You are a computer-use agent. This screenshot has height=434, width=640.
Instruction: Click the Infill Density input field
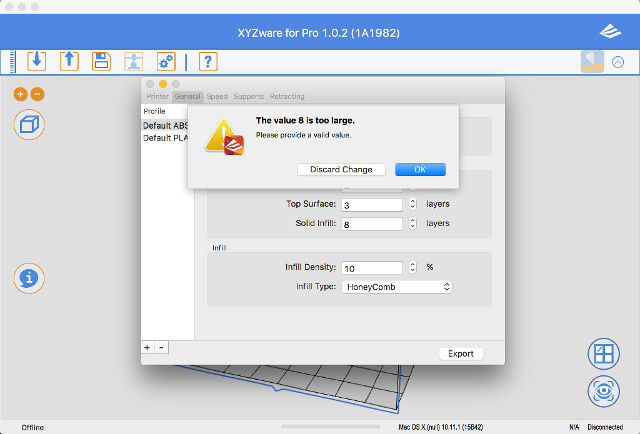[x=372, y=268]
